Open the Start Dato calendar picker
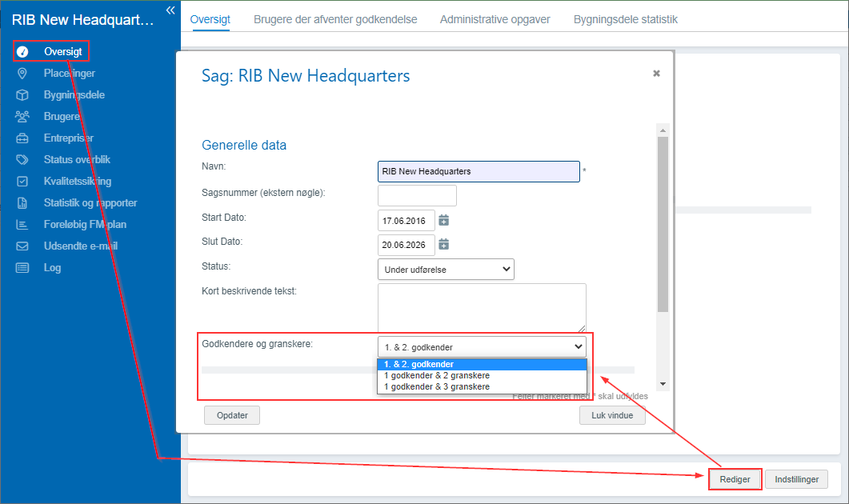The width and height of the screenshot is (849, 504). pyautogui.click(x=444, y=220)
